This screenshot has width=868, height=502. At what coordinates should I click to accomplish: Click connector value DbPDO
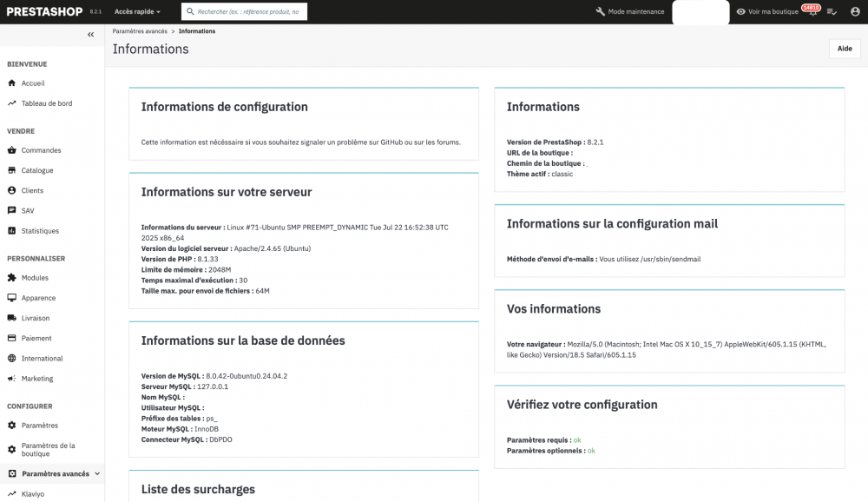tap(220, 439)
